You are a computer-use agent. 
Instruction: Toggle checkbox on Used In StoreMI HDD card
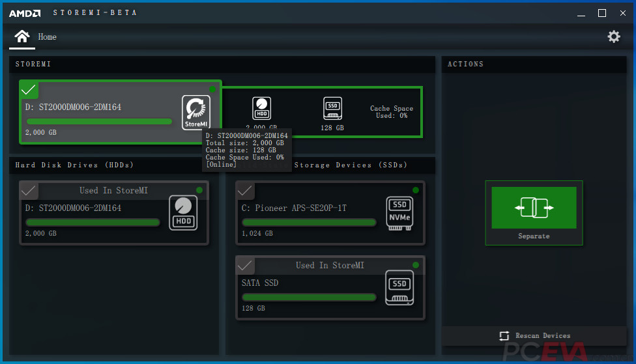(x=29, y=191)
